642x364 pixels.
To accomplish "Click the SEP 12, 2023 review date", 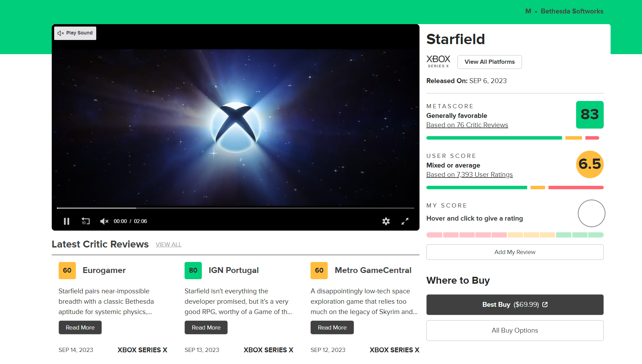I will pos(328,350).
